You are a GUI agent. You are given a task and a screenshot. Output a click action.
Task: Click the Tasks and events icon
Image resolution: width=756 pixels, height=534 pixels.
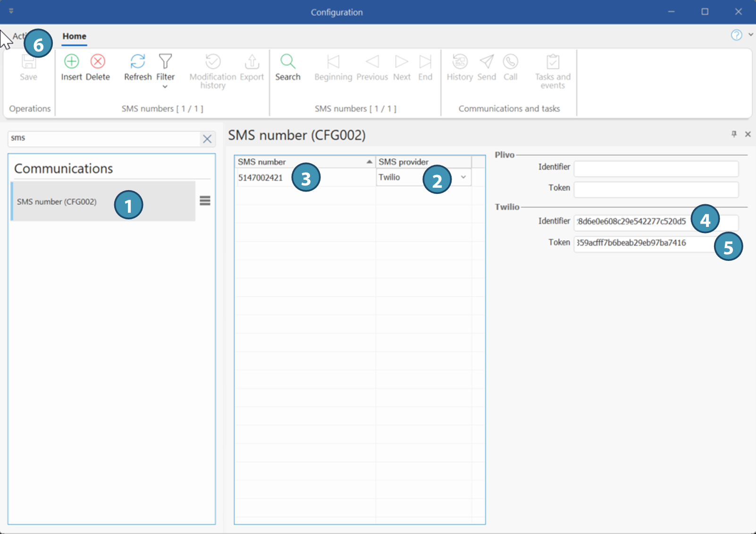tap(553, 62)
